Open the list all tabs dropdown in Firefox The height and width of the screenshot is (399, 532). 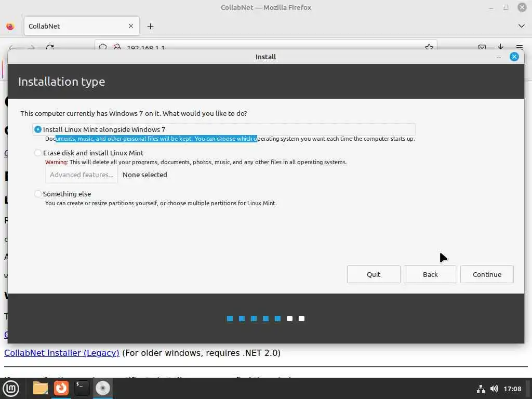point(522,26)
